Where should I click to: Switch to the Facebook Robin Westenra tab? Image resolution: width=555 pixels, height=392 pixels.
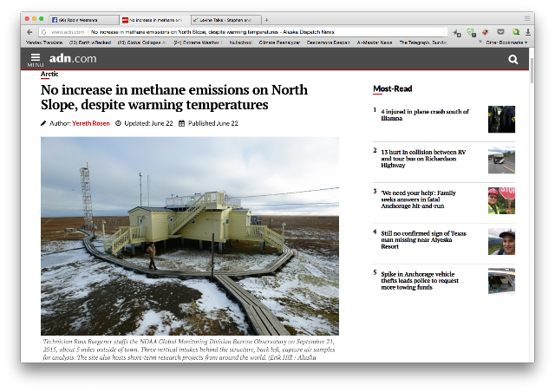83,20
